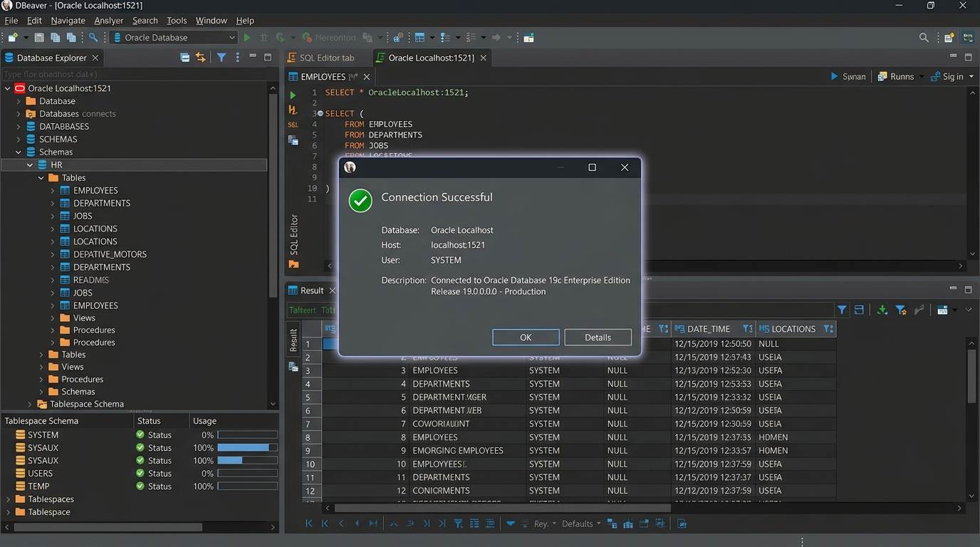Viewport: 980px width, 547px height.
Task: Jump to the first row with navigation arrow
Action: tap(309, 523)
